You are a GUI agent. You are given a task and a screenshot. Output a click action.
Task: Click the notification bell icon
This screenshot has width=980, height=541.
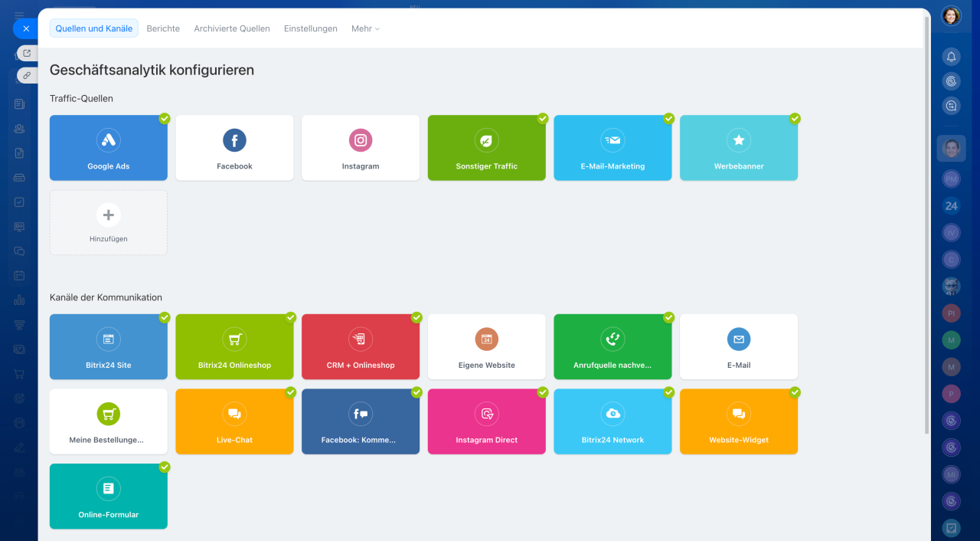[951, 57]
